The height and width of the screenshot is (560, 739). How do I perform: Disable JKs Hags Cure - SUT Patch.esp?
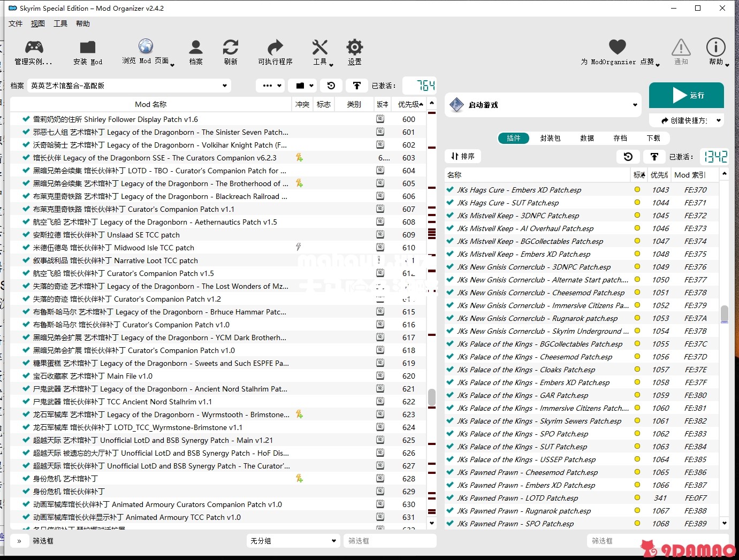pyautogui.click(x=450, y=203)
